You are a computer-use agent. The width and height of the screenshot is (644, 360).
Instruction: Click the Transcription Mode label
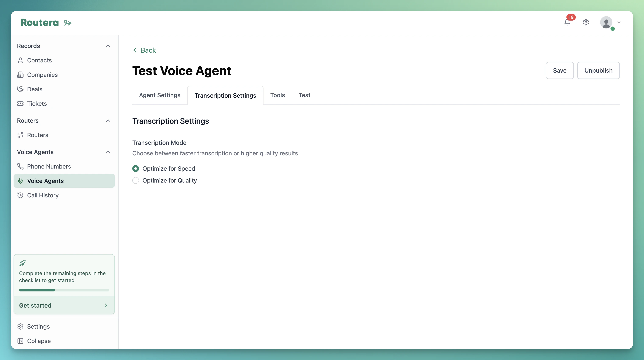pyautogui.click(x=159, y=143)
